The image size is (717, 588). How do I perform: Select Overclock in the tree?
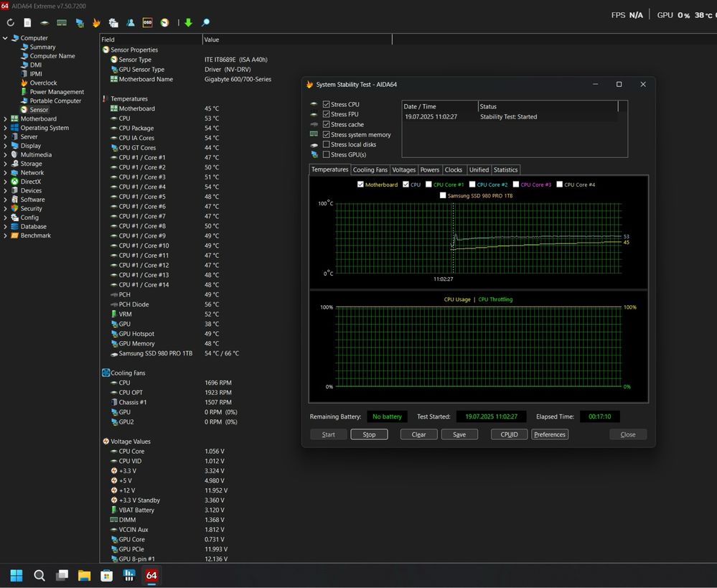44,83
